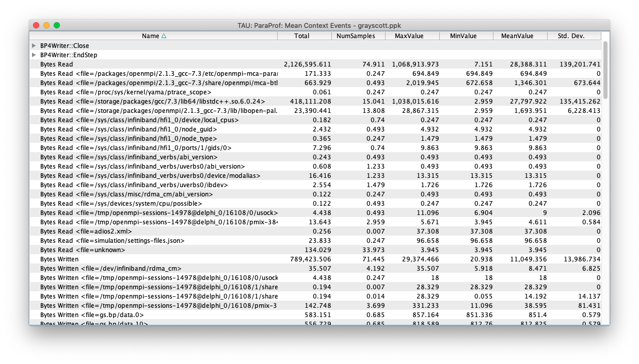
Task: Sort by the Total column header
Action: coord(305,36)
